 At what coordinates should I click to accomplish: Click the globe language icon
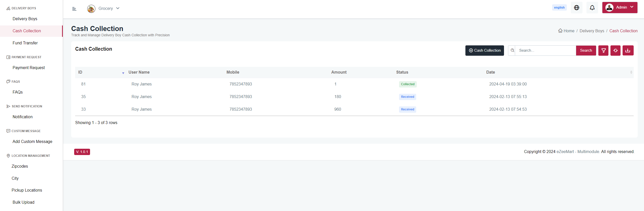click(x=576, y=8)
